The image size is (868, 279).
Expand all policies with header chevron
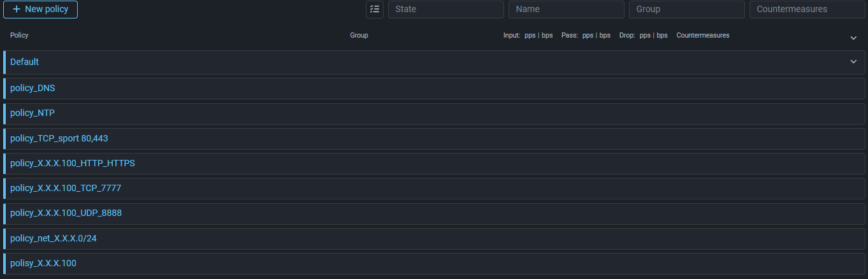[853, 38]
